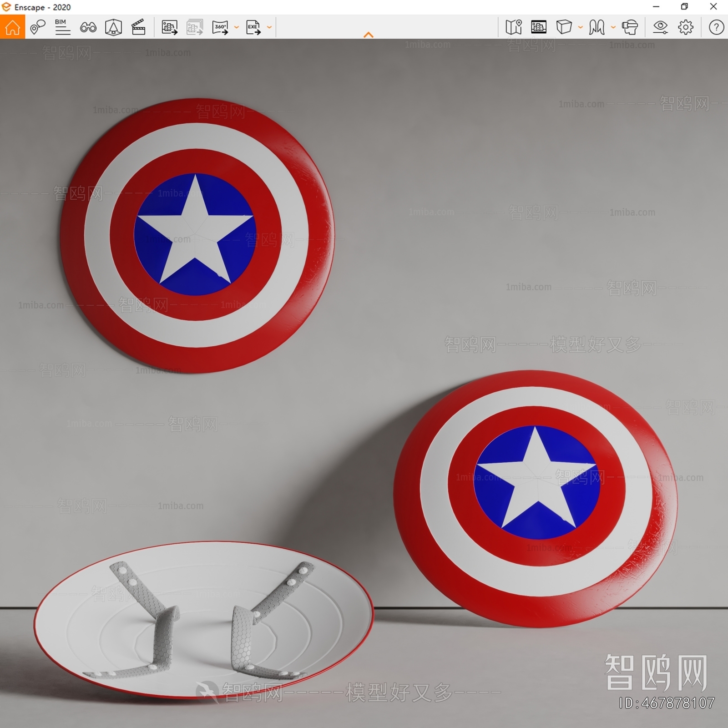Open visual settings eye icon
The height and width of the screenshot is (728, 728).
pyautogui.click(x=660, y=27)
